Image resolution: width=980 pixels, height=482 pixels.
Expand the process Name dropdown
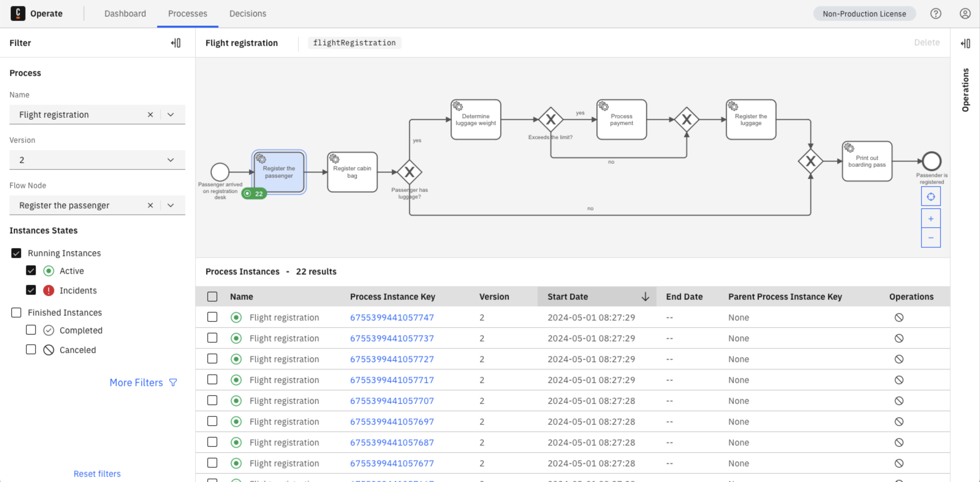170,114
